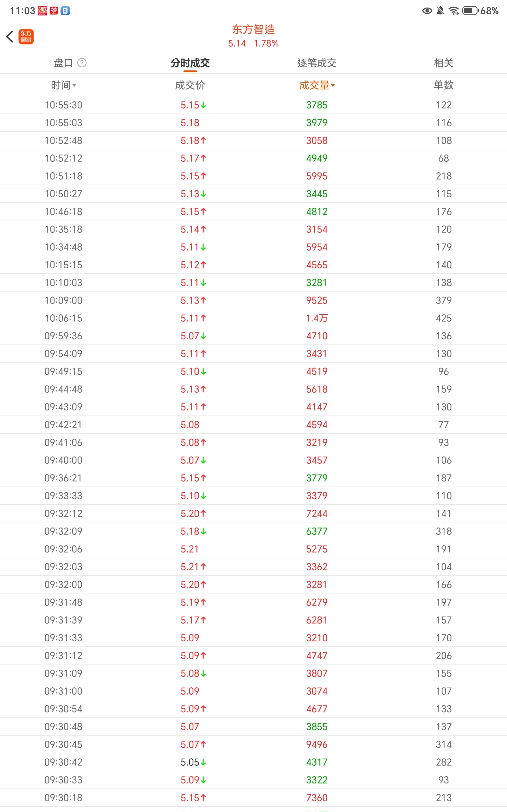Screen dimensions: 507x812
Task: Sort by the 单数 column header
Action: point(444,85)
